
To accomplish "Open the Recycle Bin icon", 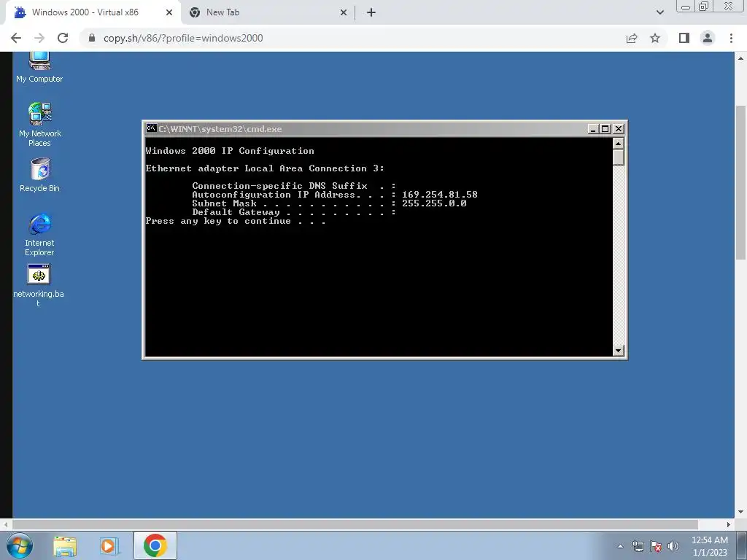I will (40, 175).
